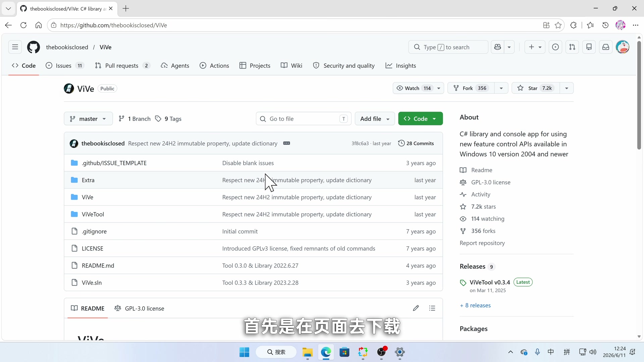Image resolution: width=644 pixels, height=362 pixels.
Task: Go to browser home page
Action: [39, 25]
